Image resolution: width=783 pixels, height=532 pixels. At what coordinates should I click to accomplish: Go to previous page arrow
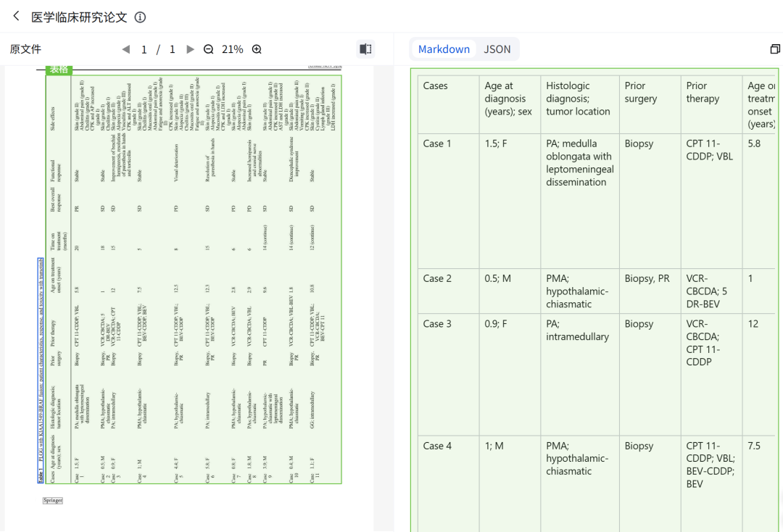point(126,49)
